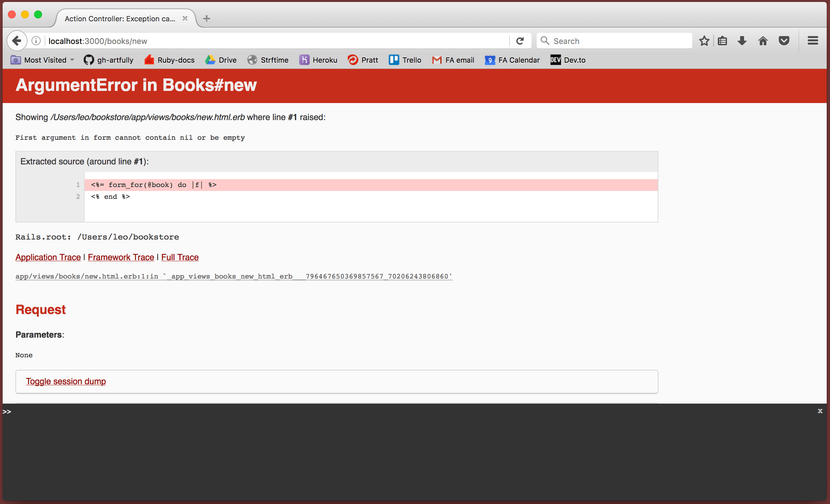This screenshot has height=504, width=830.
Task: Click into the Search field
Action: [x=620, y=41]
